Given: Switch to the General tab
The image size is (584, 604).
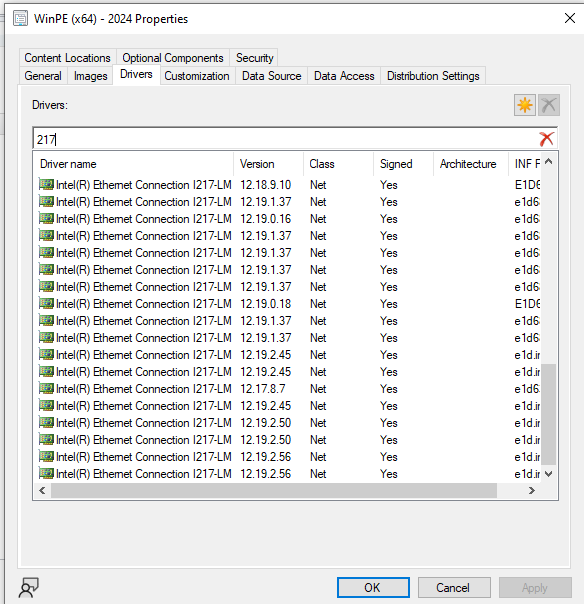Looking at the screenshot, I should click(43, 76).
